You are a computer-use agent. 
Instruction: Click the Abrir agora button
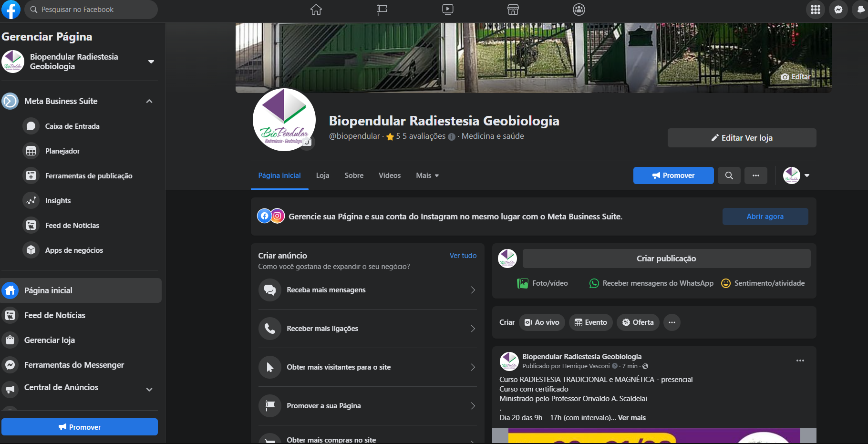pyautogui.click(x=765, y=217)
